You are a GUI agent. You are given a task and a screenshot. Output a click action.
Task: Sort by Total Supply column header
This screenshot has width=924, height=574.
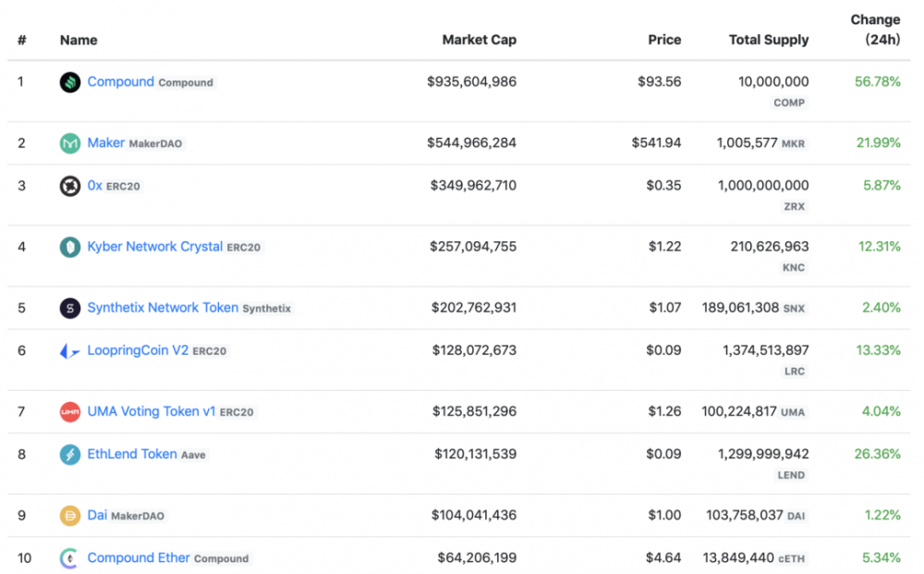[768, 40]
